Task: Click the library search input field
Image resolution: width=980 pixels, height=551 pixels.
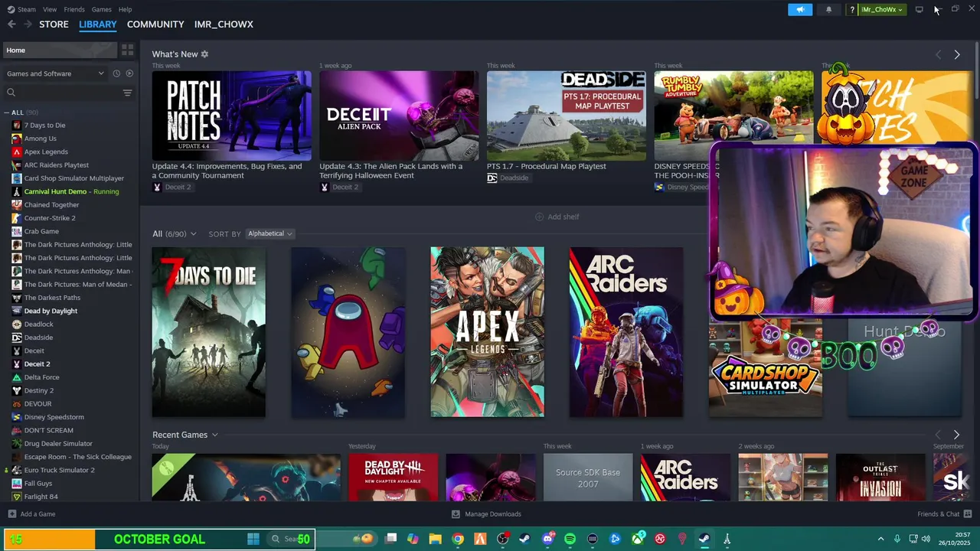Action: point(67,93)
